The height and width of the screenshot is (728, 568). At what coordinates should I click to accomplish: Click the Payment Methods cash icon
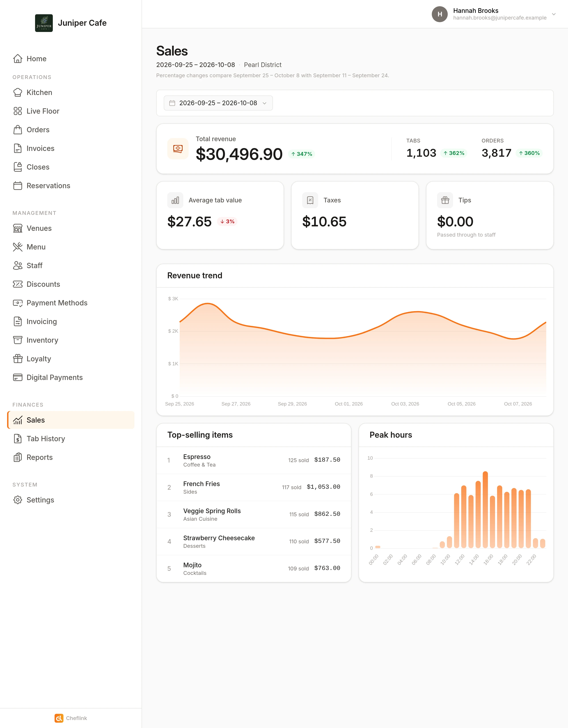[18, 303]
